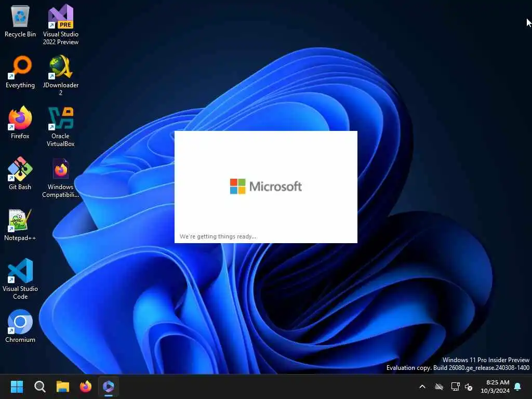This screenshot has height=399, width=532.
Task: Click the OneDrive cloud tray icon
Action: point(439,387)
